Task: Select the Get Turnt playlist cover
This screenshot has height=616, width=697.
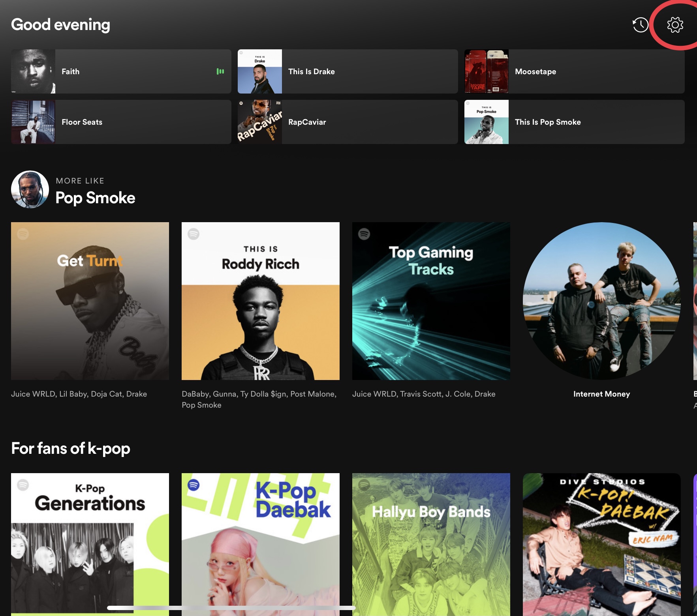Action: point(90,301)
